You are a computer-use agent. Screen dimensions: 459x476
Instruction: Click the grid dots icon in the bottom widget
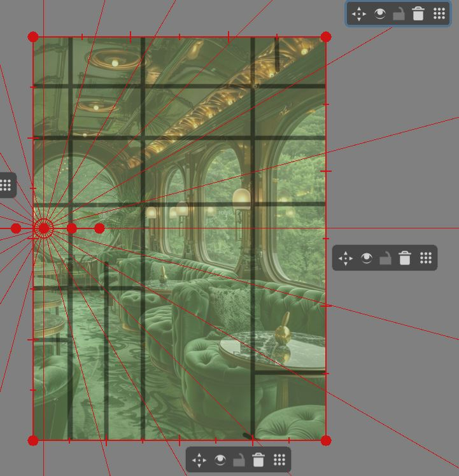279,460
